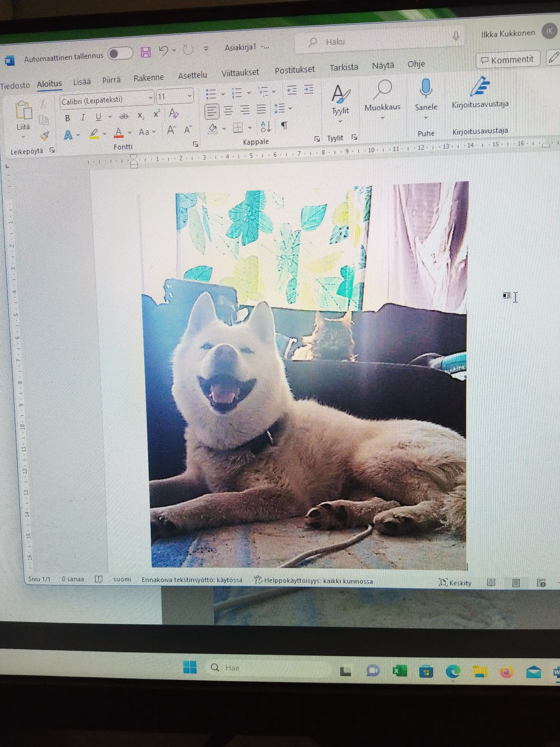Toggle Strikethrough formatting
The height and width of the screenshot is (747, 560).
pos(124,116)
